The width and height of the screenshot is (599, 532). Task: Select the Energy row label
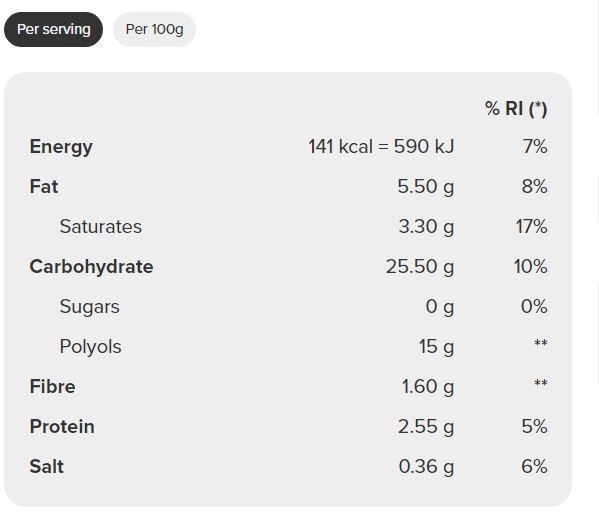[61, 147]
